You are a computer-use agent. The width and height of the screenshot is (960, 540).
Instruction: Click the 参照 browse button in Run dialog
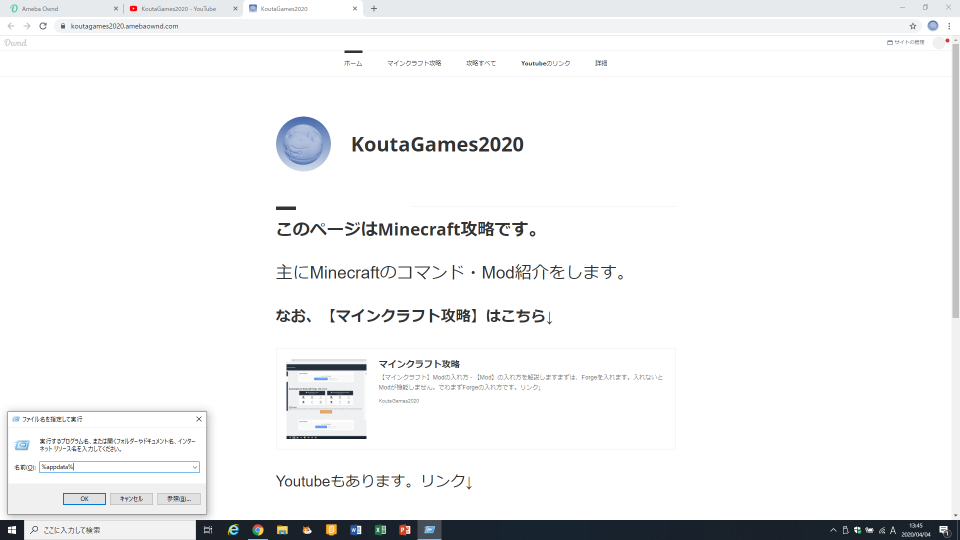(179, 499)
